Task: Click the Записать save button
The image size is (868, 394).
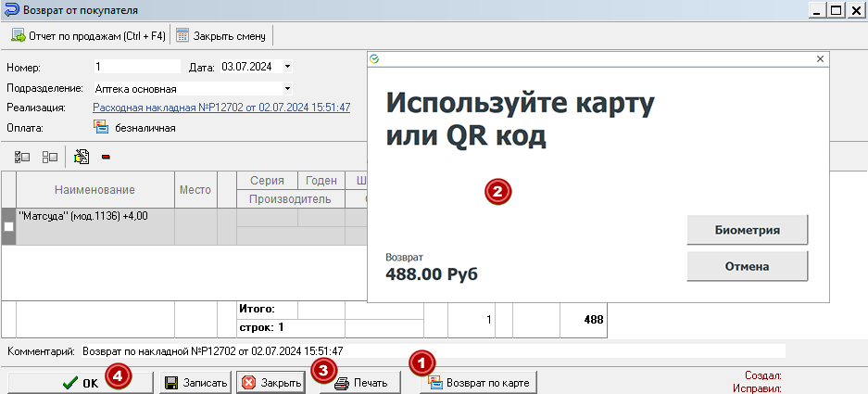Action: (x=196, y=382)
